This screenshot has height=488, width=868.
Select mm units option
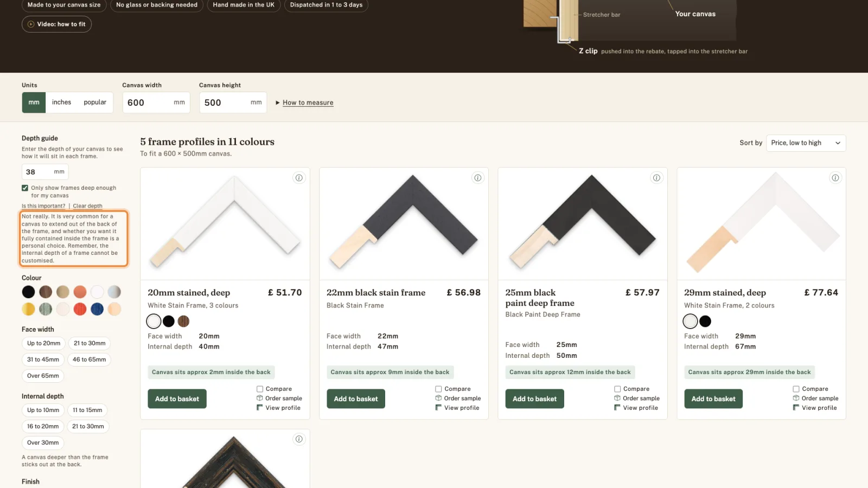coord(34,102)
